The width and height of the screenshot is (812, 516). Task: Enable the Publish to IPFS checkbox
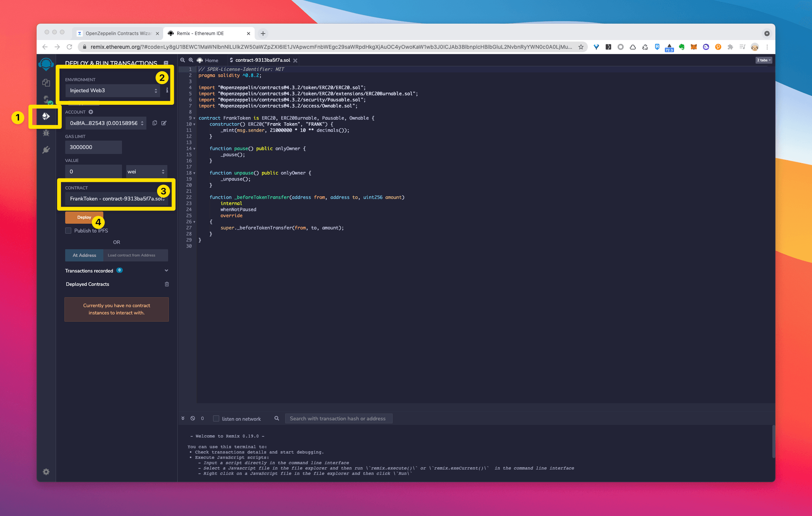click(68, 231)
